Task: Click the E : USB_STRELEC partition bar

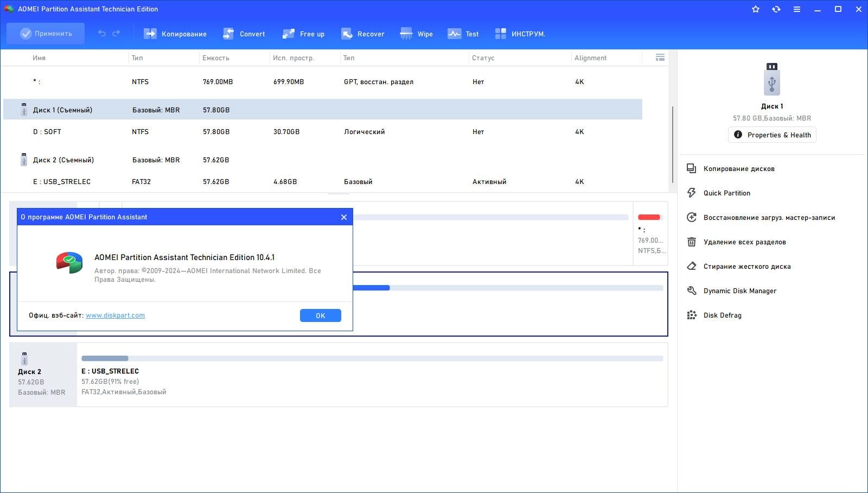Action: [x=372, y=358]
